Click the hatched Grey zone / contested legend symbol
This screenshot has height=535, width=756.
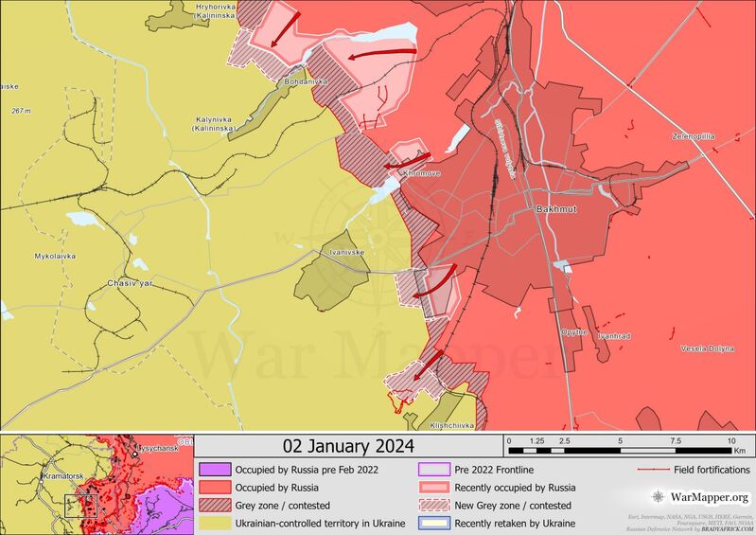pyautogui.click(x=212, y=506)
